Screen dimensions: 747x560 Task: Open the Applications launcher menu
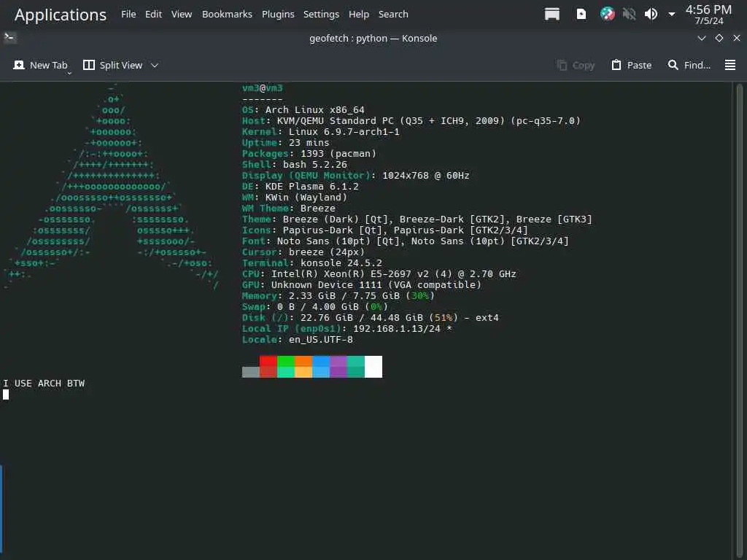click(x=61, y=15)
